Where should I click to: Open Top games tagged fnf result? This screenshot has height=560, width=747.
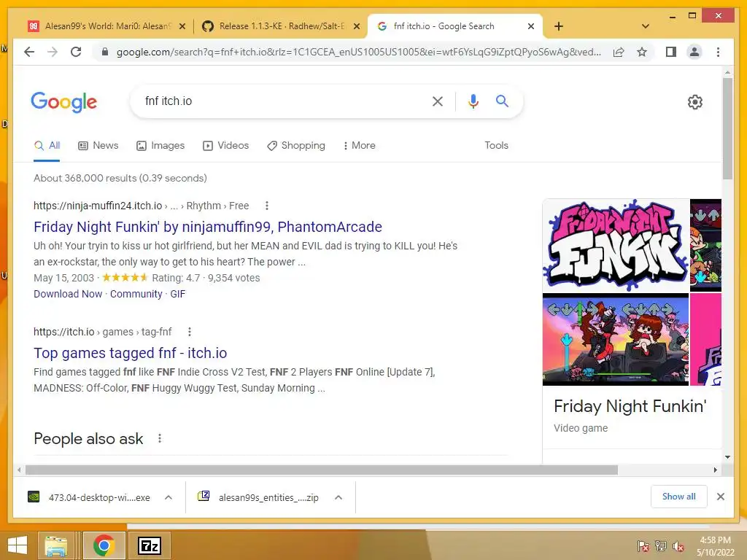click(130, 353)
